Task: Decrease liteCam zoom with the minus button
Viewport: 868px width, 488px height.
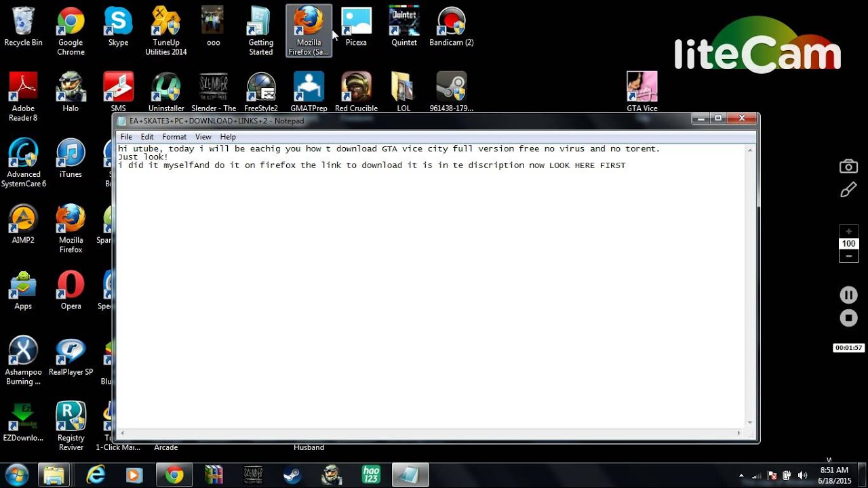Action: pos(848,256)
